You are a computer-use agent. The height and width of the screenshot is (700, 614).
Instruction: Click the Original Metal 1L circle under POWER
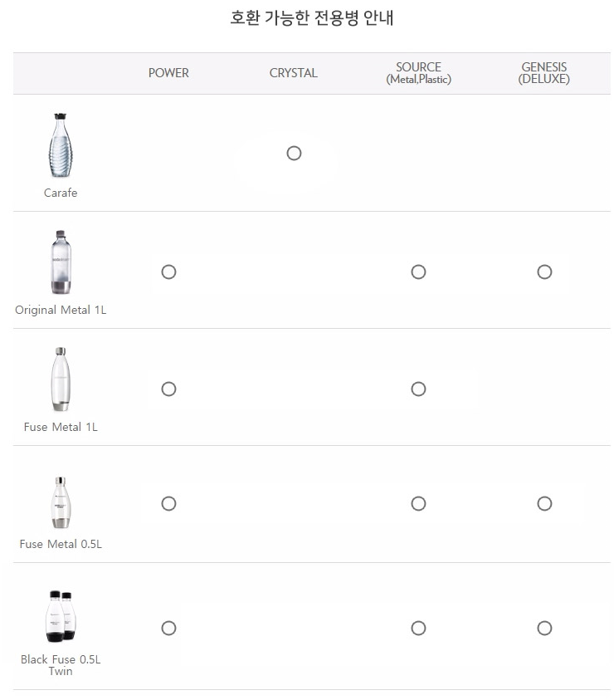[x=168, y=272]
